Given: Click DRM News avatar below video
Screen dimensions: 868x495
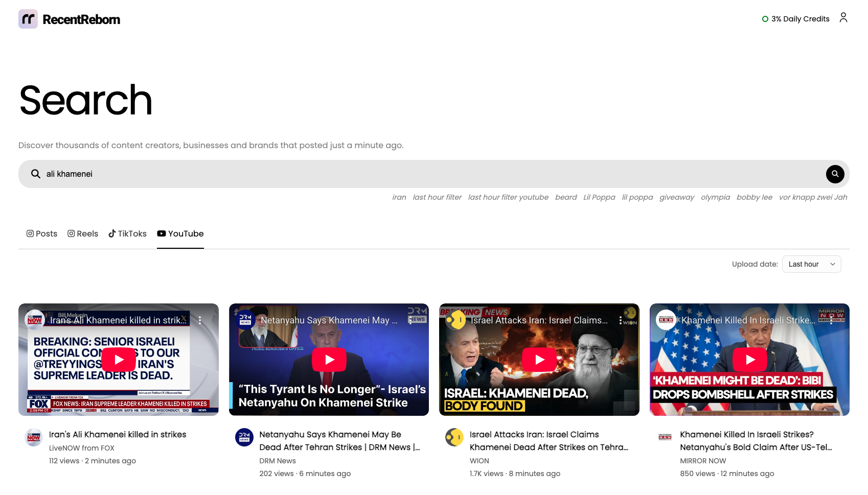Looking at the screenshot, I should click(244, 437).
